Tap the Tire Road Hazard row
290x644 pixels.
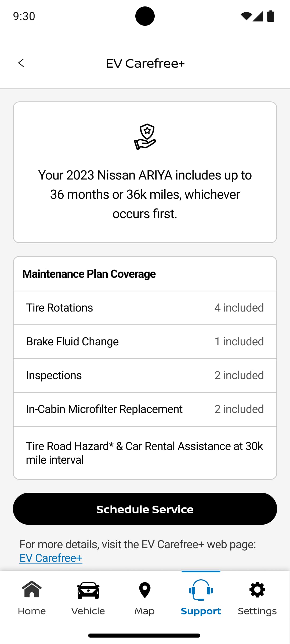145,453
